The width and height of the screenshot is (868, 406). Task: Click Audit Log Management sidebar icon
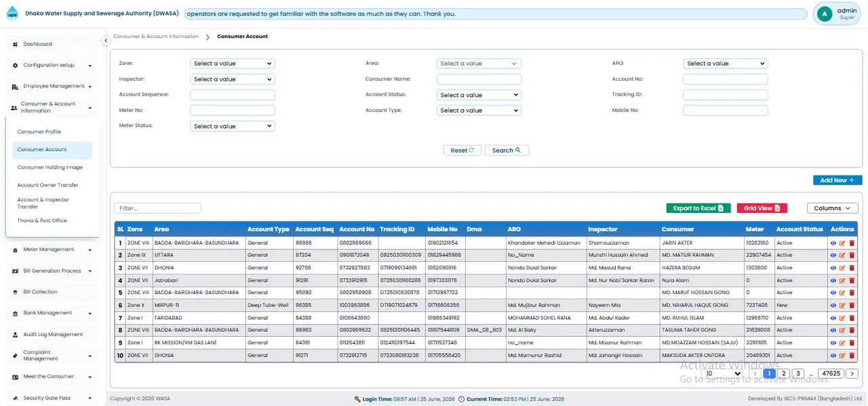tap(15, 335)
